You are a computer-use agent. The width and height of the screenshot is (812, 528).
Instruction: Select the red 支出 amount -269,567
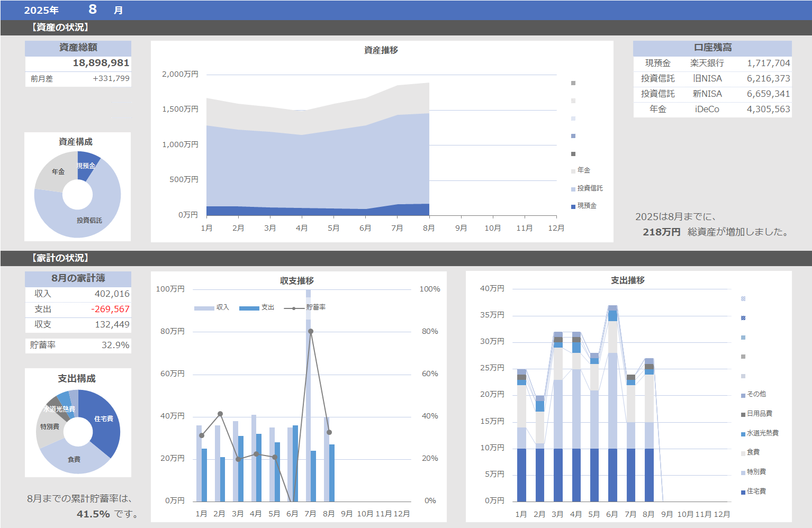pos(110,309)
